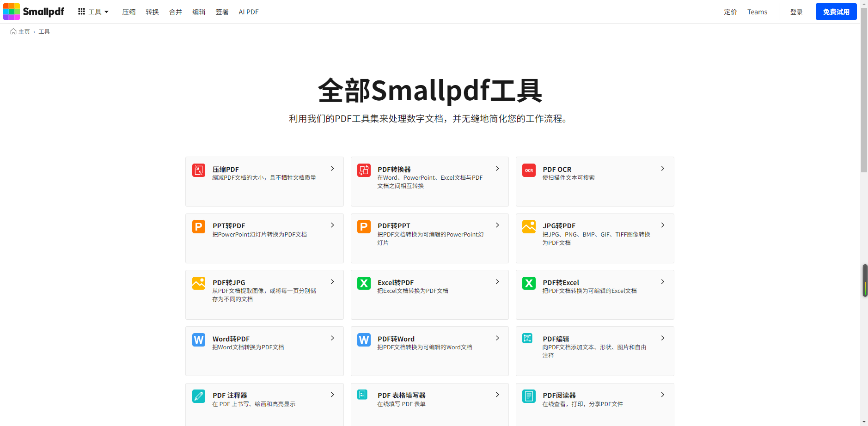Click the red 压缩PDF tool icon

(199, 170)
